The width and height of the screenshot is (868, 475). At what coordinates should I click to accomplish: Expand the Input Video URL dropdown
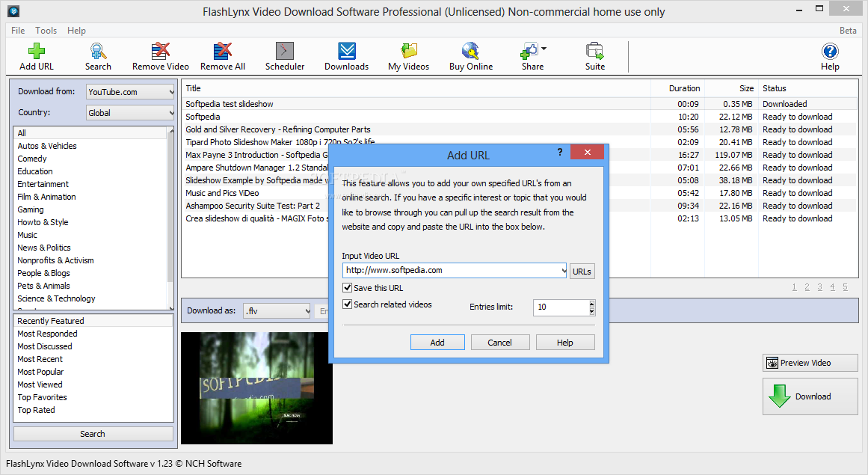coord(563,270)
